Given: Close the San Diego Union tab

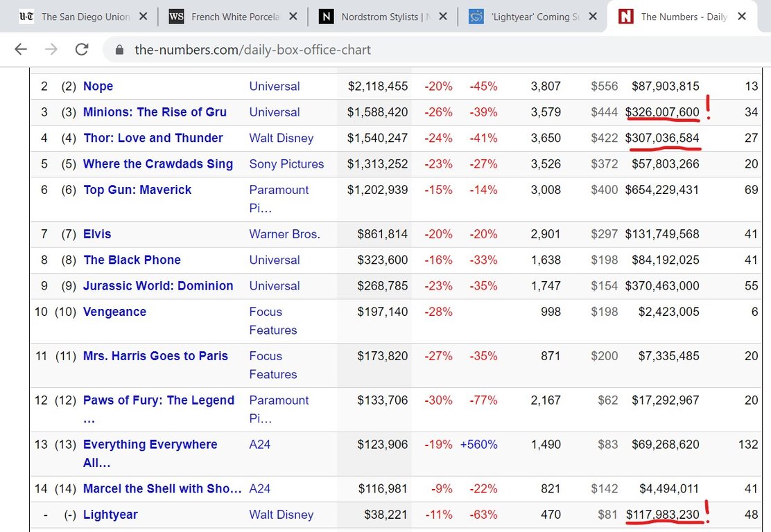Looking at the screenshot, I should pos(143,17).
